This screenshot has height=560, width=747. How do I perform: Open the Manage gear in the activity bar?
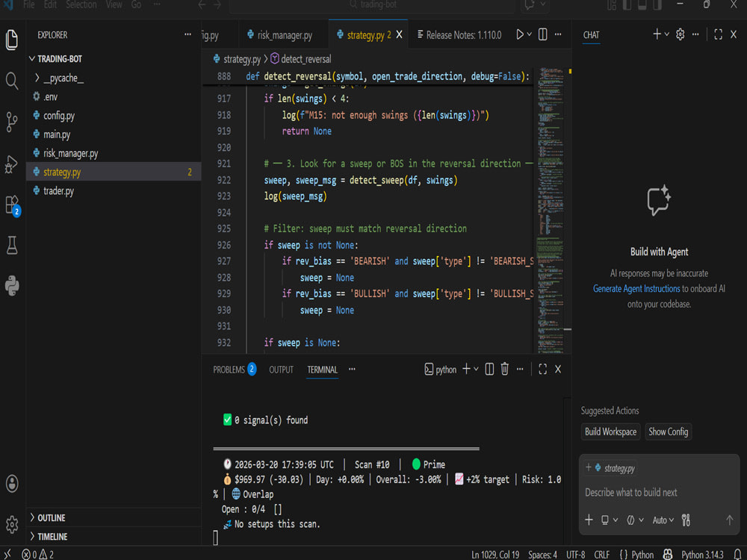click(x=12, y=524)
